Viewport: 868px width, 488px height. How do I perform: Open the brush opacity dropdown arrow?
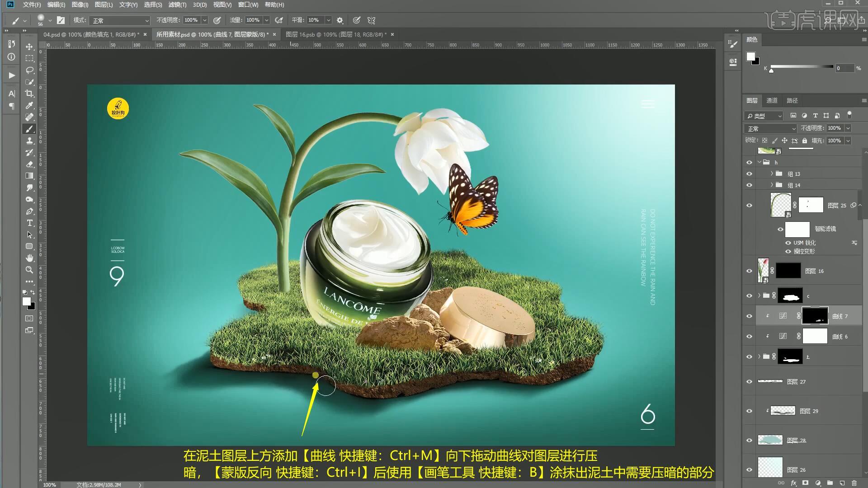click(204, 20)
